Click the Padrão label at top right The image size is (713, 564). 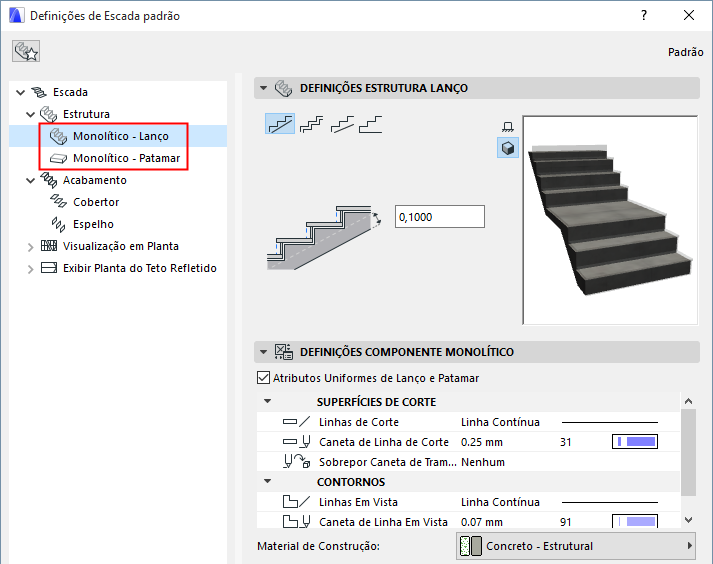pyautogui.click(x=685, y=52)
